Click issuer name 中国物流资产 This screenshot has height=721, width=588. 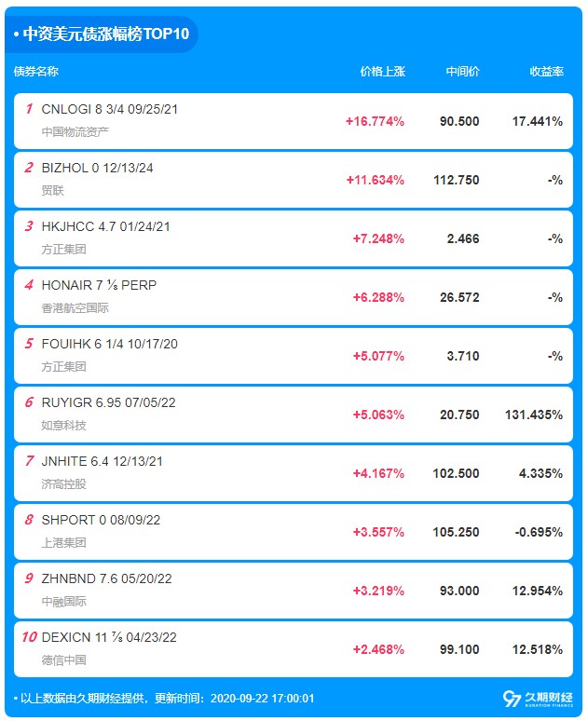pos(75,132)
